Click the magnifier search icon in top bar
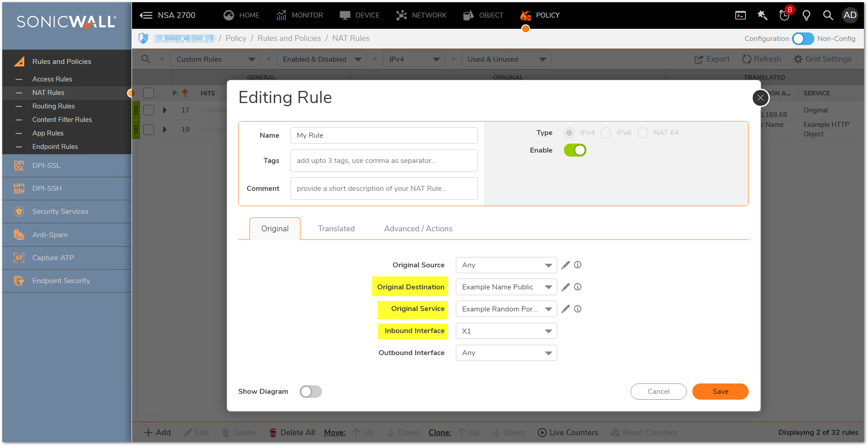 click(827, 15)
